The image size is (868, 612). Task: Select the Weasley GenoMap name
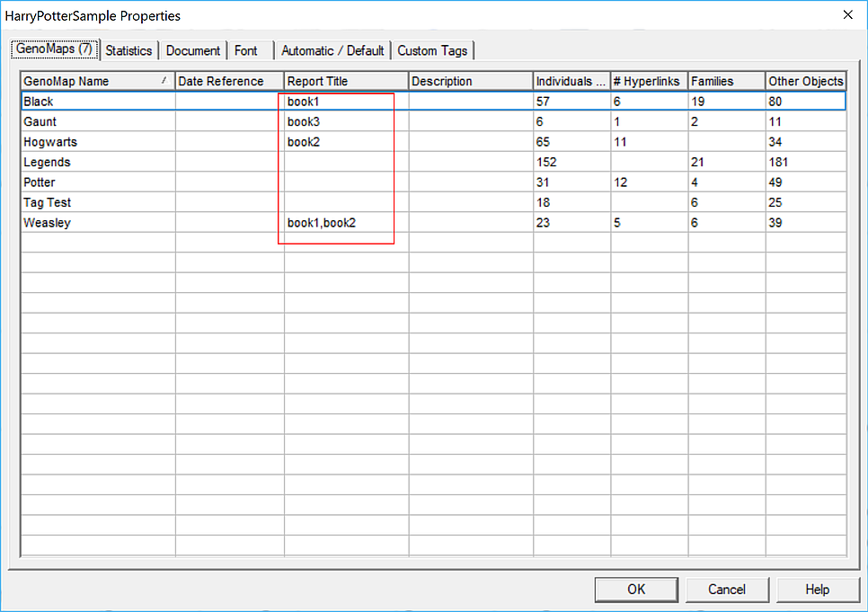(47, 223)
